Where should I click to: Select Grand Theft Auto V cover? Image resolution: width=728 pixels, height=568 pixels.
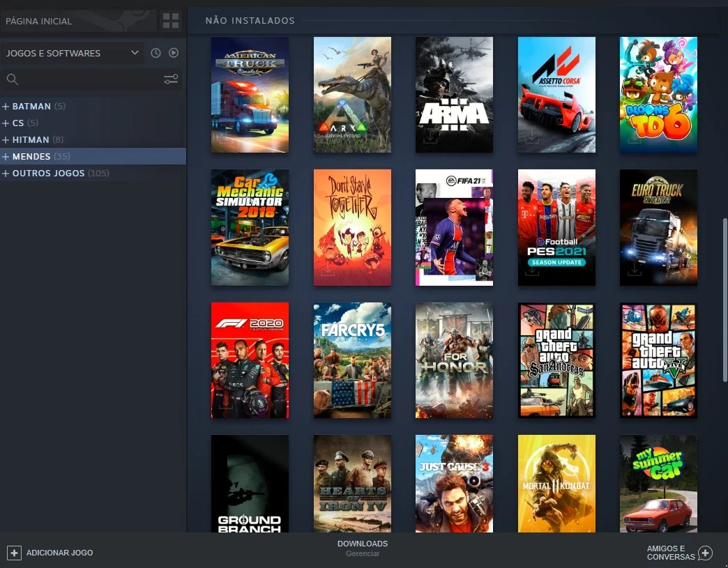pyautogui.click(x=658, y=360)
